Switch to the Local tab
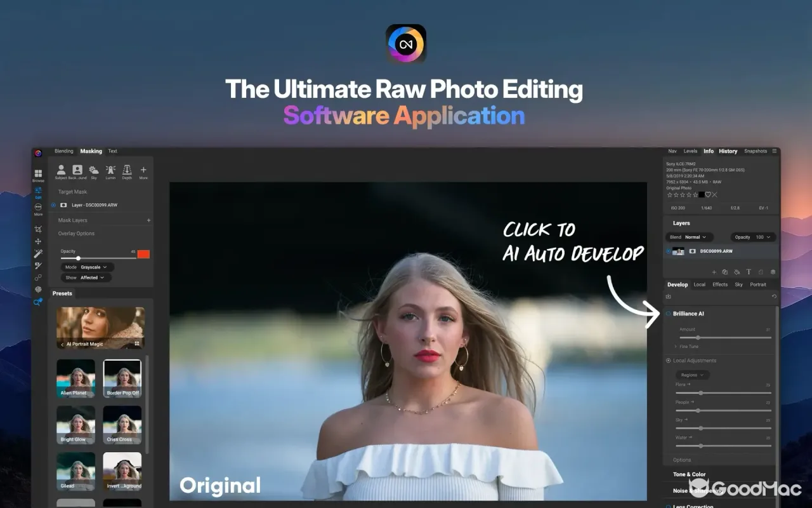 [x=699, y=284]
